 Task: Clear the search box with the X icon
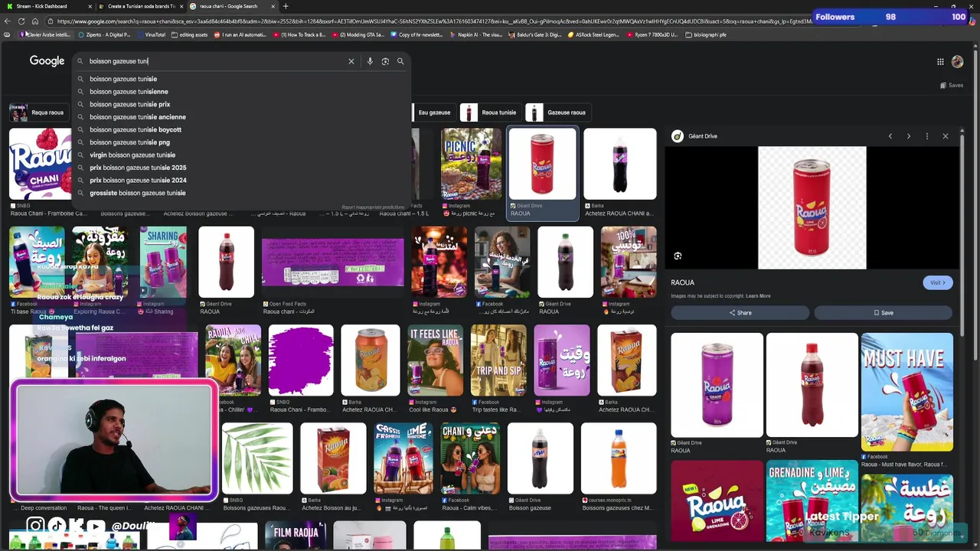(x=351, y=61)
